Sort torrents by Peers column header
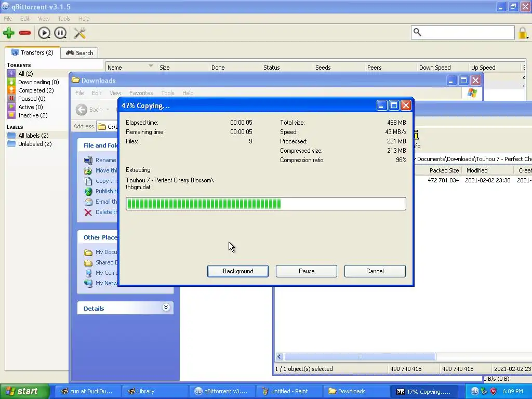This screenshot has width=532, height=399. tap(391, 67)
